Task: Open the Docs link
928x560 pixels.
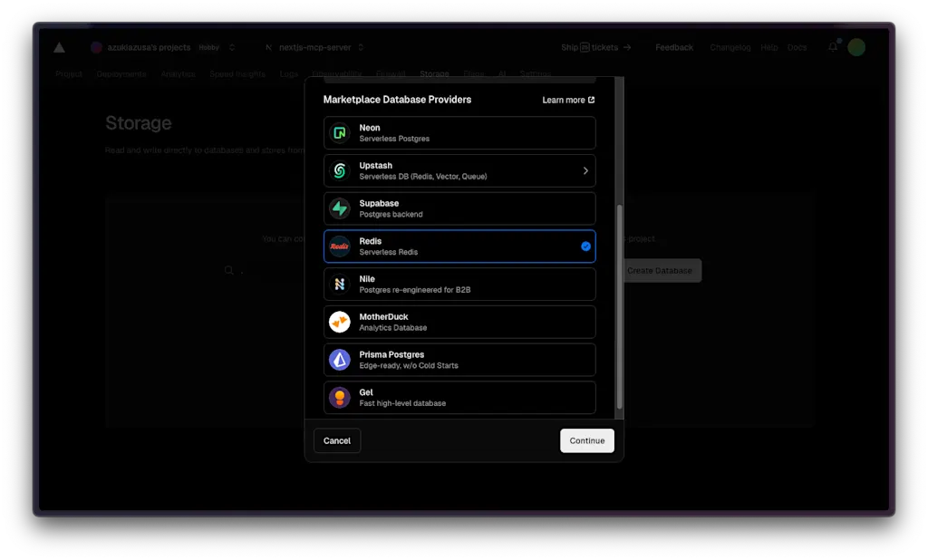Action: (797, 47)
